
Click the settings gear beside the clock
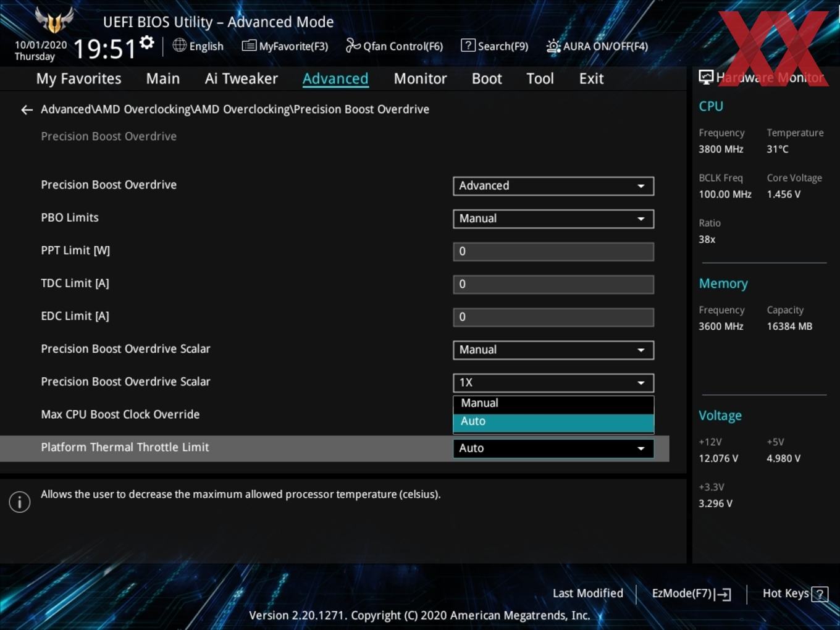147,43
